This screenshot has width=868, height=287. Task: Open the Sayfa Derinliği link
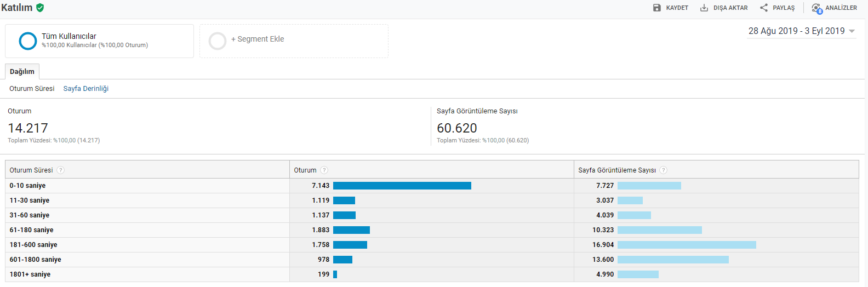pyautogui.click(x=86, y=89)
